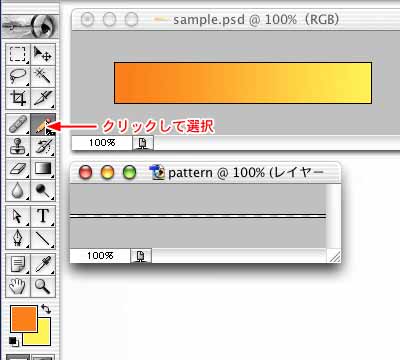Swap foreground and background colors
Screen dimensions: 400x360
pyautogui.click(x=46, y=309)
